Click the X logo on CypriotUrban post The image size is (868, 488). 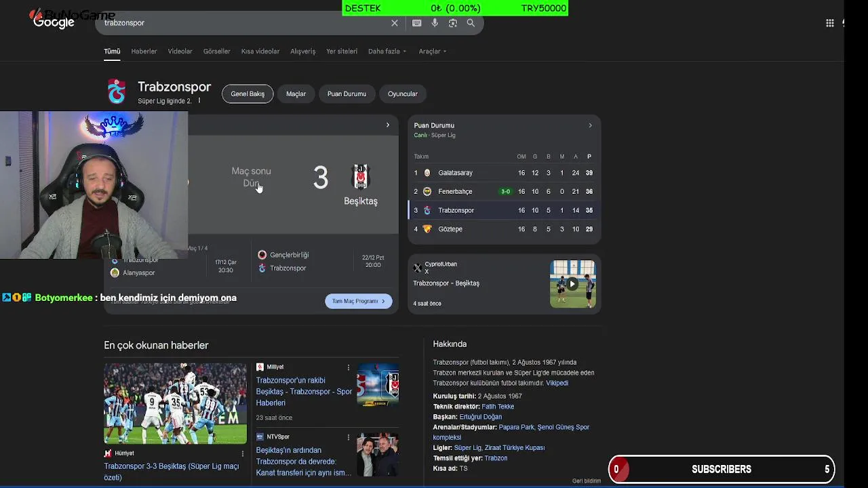(417, 268)
